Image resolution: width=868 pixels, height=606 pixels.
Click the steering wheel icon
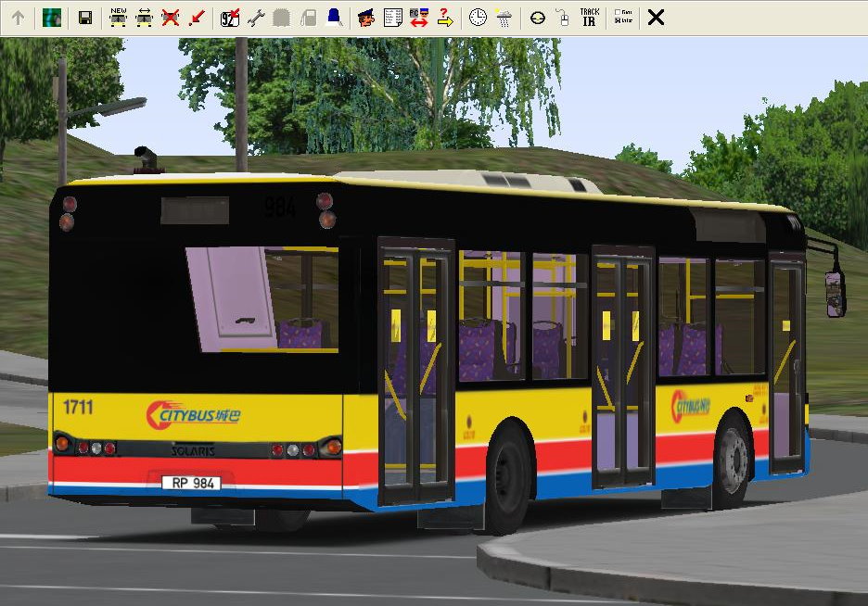(x=537, y=18)
